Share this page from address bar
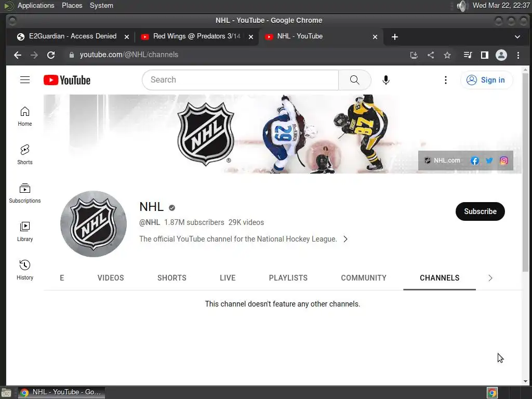 431,55
